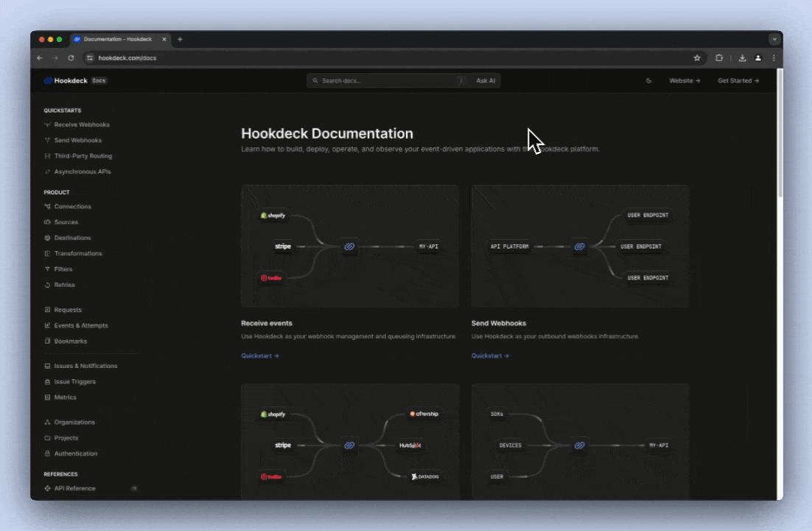
Task: Click the search magnifier icon
Action: tap(315, 80)
